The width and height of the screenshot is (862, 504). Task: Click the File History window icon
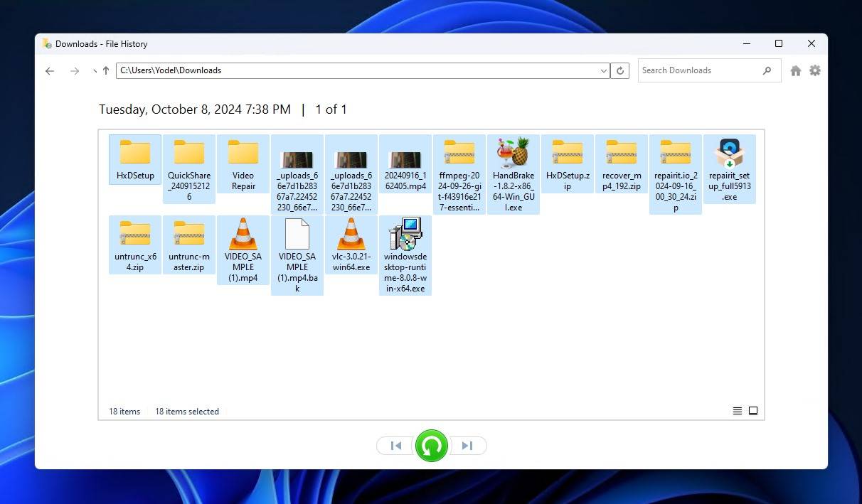tap(47, 43)
